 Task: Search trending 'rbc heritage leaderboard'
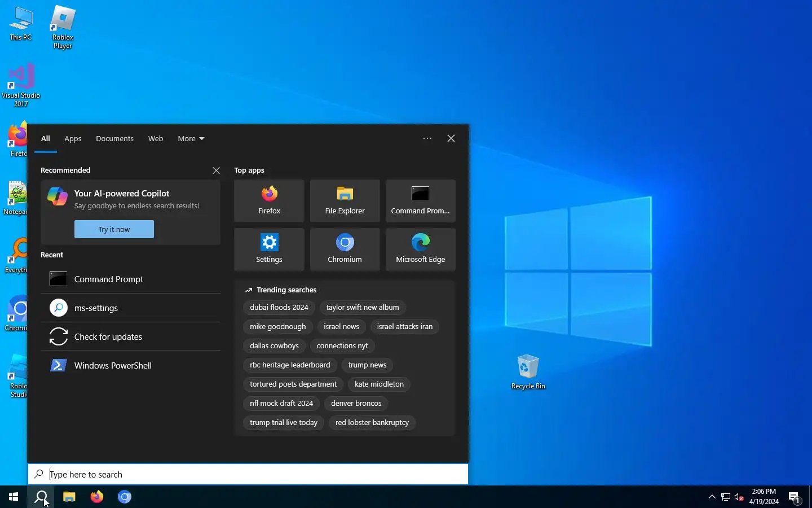[290, 365]
